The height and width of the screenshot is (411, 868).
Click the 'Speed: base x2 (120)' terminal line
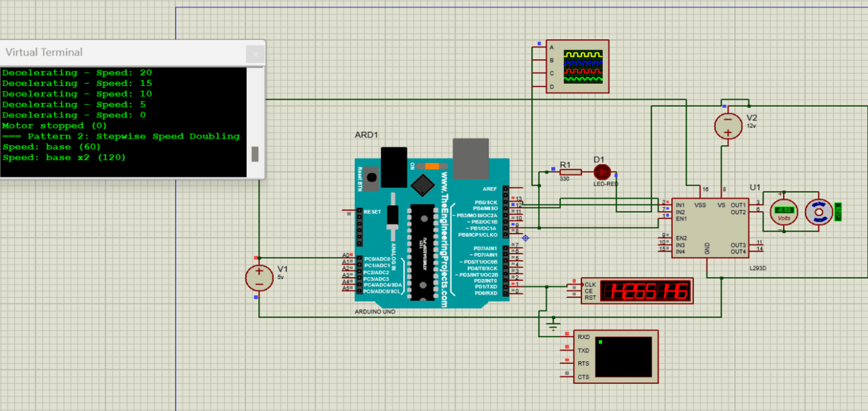[x=64, y=157]
